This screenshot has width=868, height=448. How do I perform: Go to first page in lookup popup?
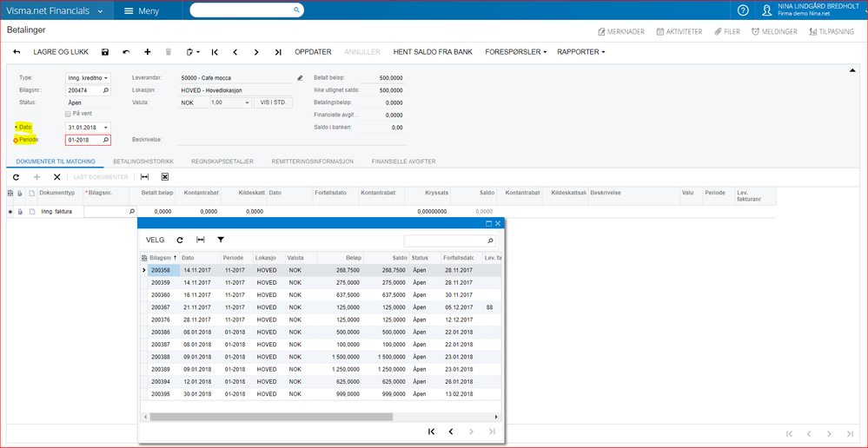coord(431,432)
